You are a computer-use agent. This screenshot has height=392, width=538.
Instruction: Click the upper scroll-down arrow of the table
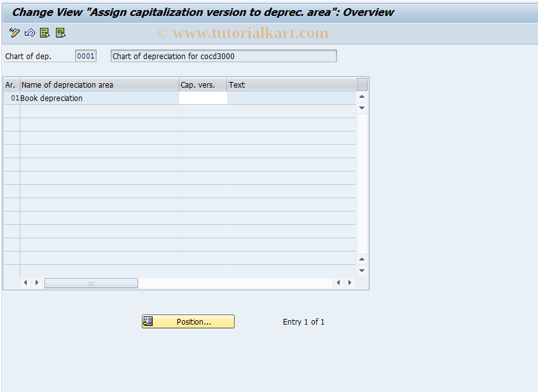click(x=362, y=108)
